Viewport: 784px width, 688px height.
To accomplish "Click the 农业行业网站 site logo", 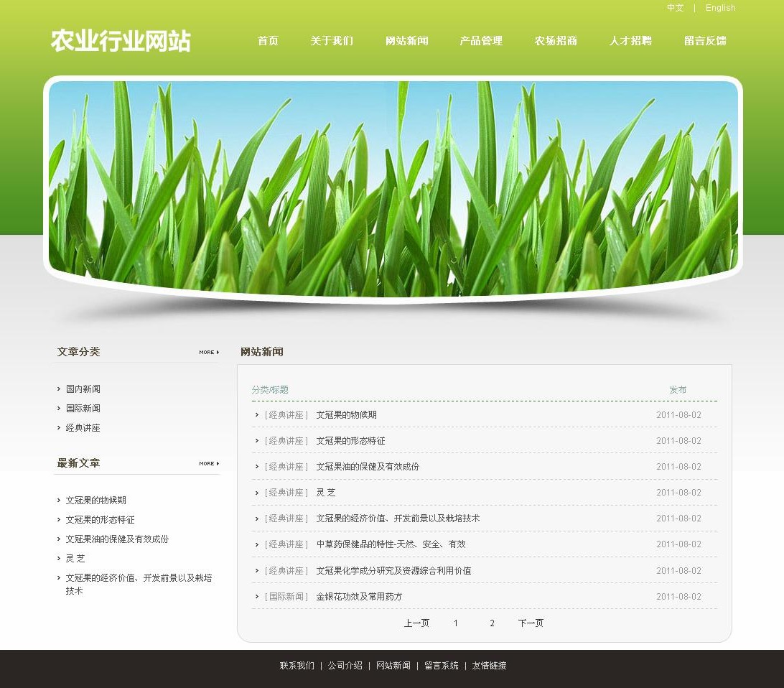I will 121,41.
